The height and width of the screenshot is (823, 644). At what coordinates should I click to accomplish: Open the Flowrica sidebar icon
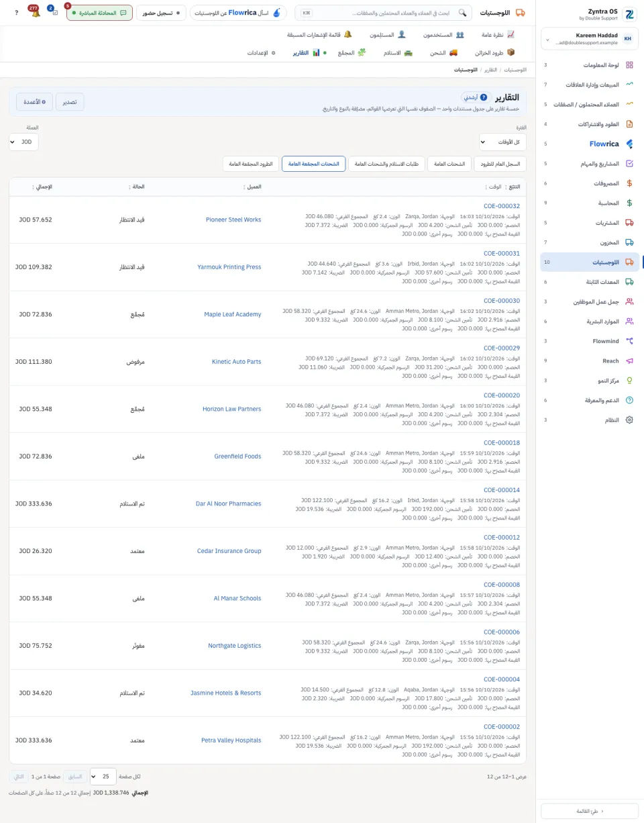tap(629, 144)
